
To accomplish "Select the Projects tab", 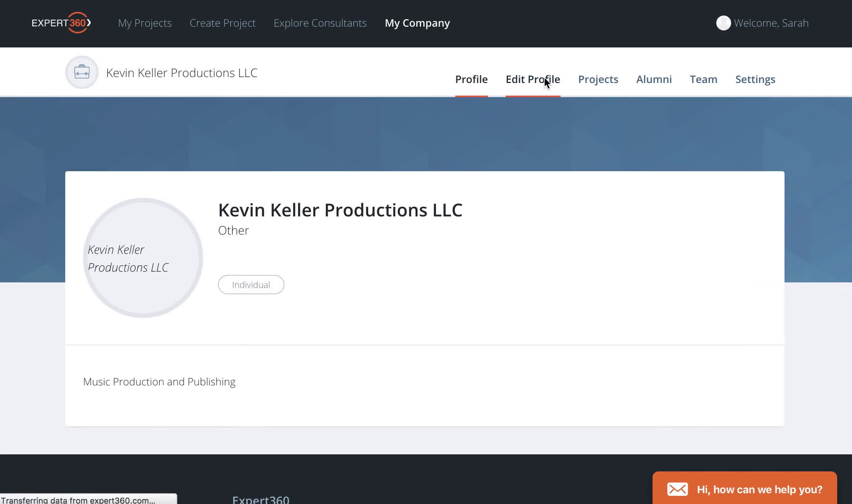I will 598,79.
